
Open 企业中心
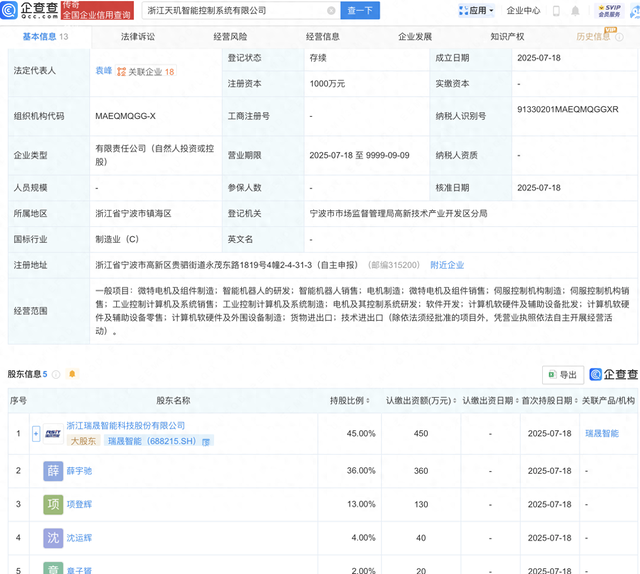(x=523, y=11)
